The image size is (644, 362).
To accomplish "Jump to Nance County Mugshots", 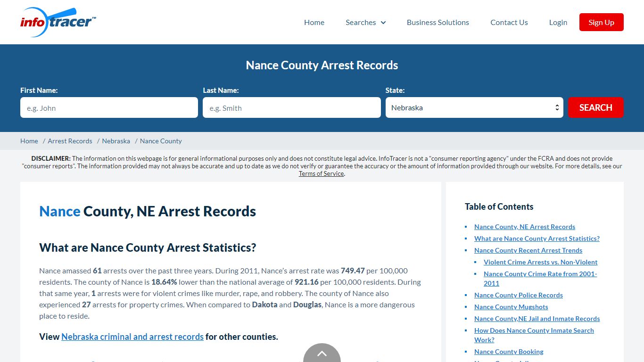I will [511, 307].
